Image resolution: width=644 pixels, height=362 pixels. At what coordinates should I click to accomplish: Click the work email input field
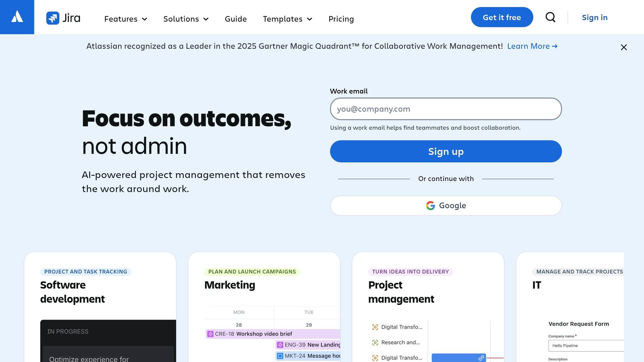point(446,109)
